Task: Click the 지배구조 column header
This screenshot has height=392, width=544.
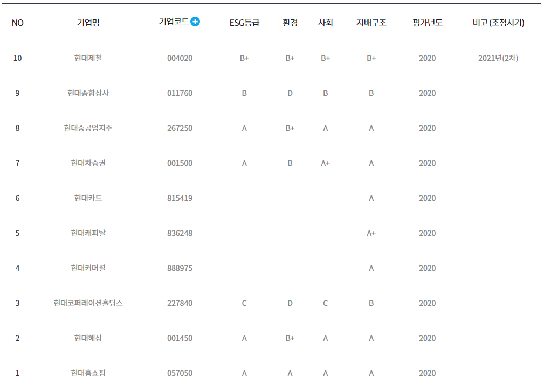Action: 371,23
